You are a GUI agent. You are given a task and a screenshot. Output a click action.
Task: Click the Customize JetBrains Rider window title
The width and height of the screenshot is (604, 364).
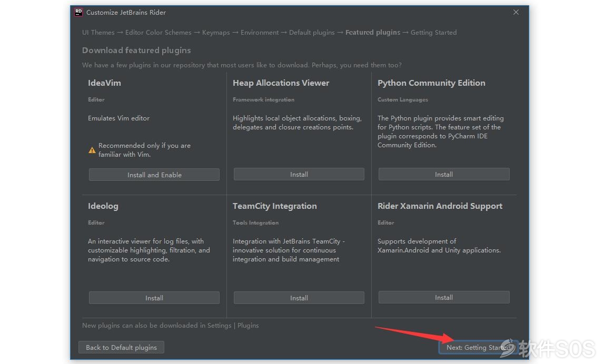pyautogui.click(x=126, y=12)
